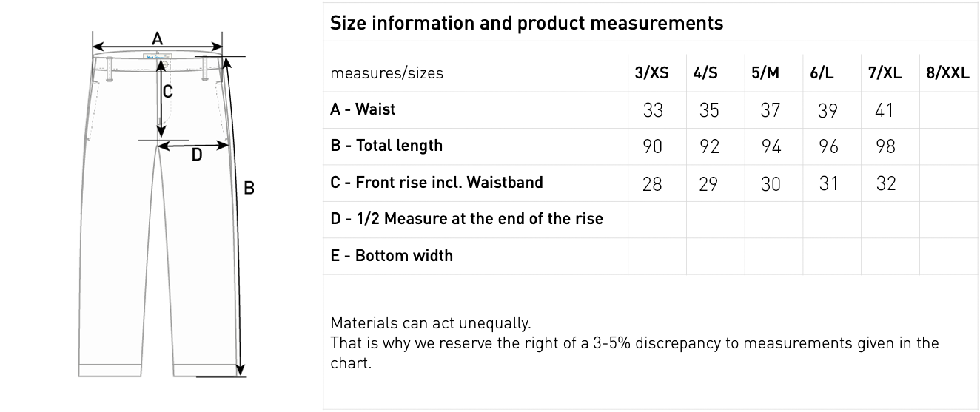Image resolution: width=980 pixels, height=412 pixels.
Task: Click the letter D label on trousers diagram
Action: click(197, 155)
